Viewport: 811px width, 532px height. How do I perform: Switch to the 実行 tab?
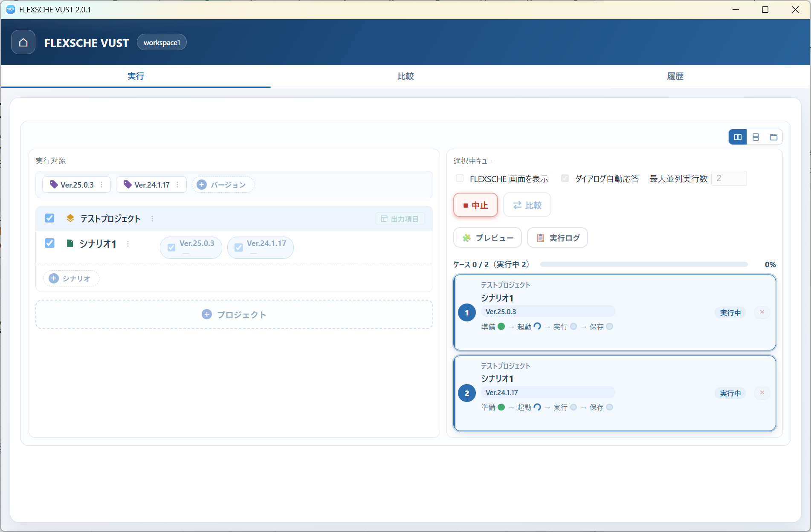(x=136, y=76)
